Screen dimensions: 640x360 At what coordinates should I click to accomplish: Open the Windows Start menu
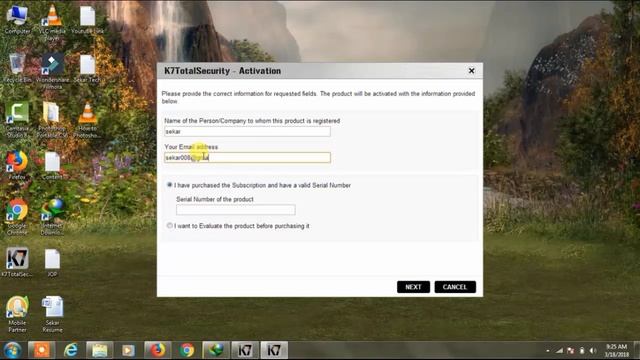[x=12, y=350]
